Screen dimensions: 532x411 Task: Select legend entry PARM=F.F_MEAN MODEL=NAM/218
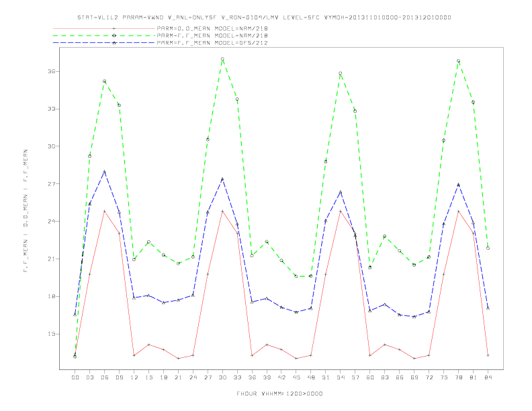coord(212,36)
